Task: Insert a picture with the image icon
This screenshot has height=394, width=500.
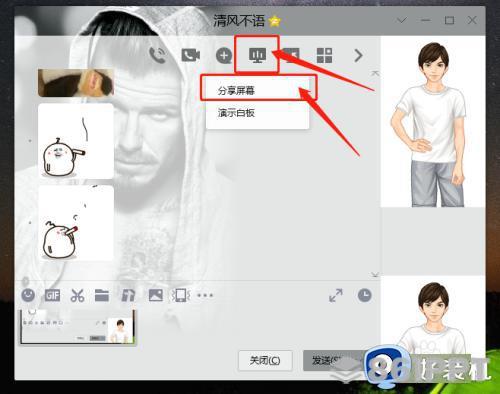Action: point(156,295)
